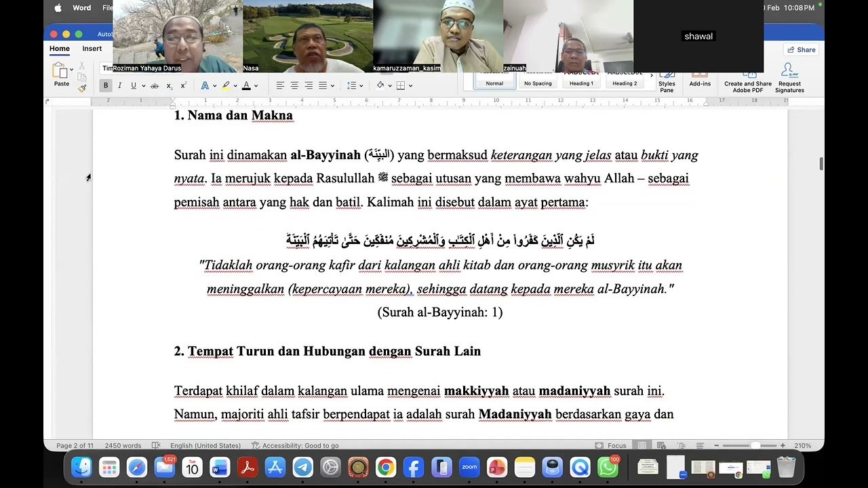Toggle bold formatting
The image size is (868, 488).
click(x=105, y=85)
